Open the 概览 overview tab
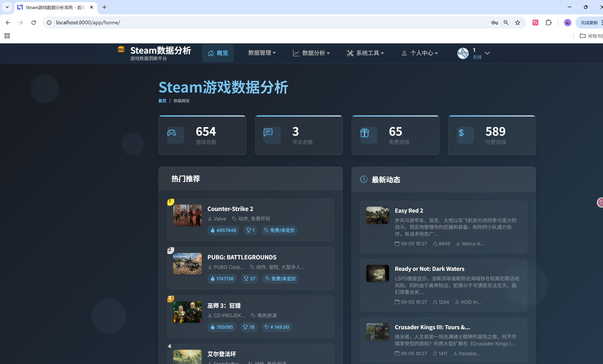This screenshot has width=603, height=364. pyautogui.click(x=218, y=53)
